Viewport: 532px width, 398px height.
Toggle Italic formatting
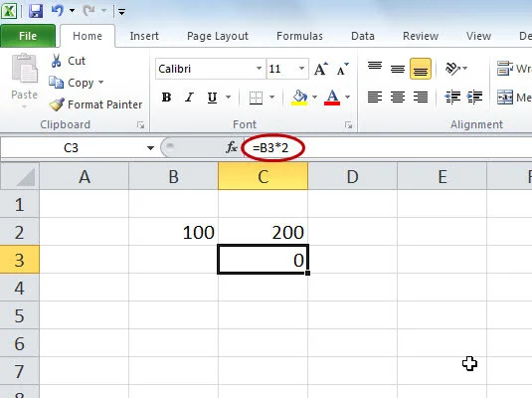coord(189,98)
